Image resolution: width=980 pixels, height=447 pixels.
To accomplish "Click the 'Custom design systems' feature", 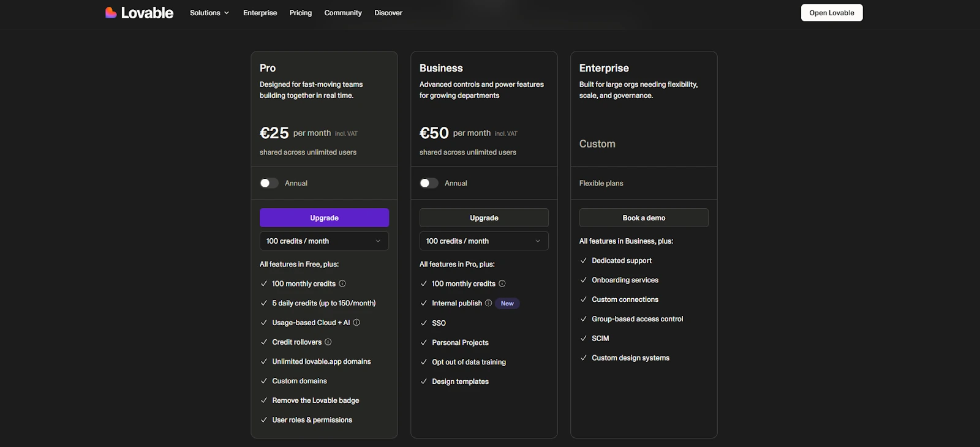I will click(630, 358).
